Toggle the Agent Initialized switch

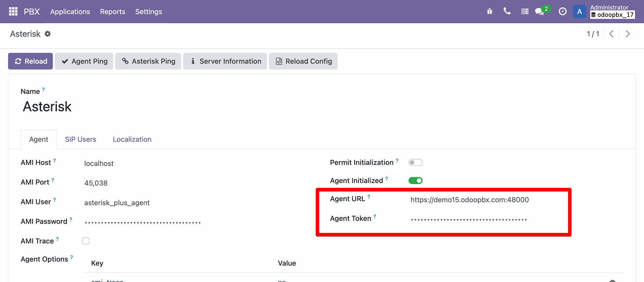pos(415,181)
